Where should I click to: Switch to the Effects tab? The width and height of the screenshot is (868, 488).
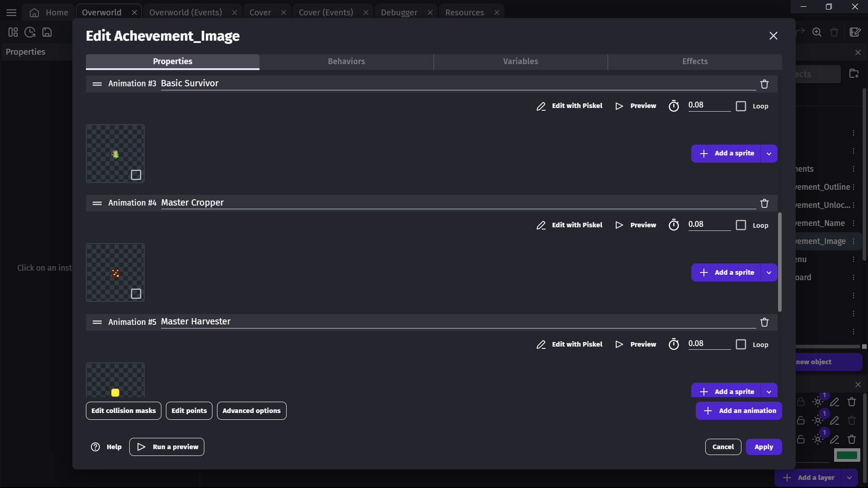tap(695, 61)
